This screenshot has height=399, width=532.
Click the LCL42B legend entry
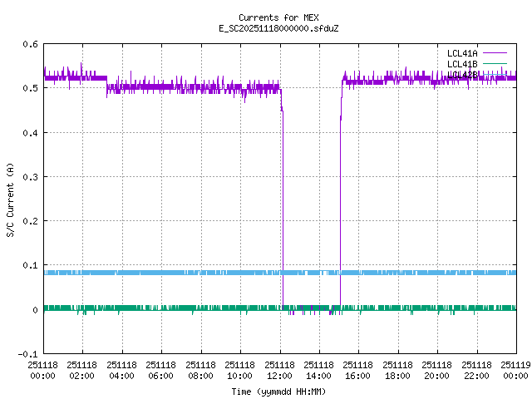click(461, 75)
